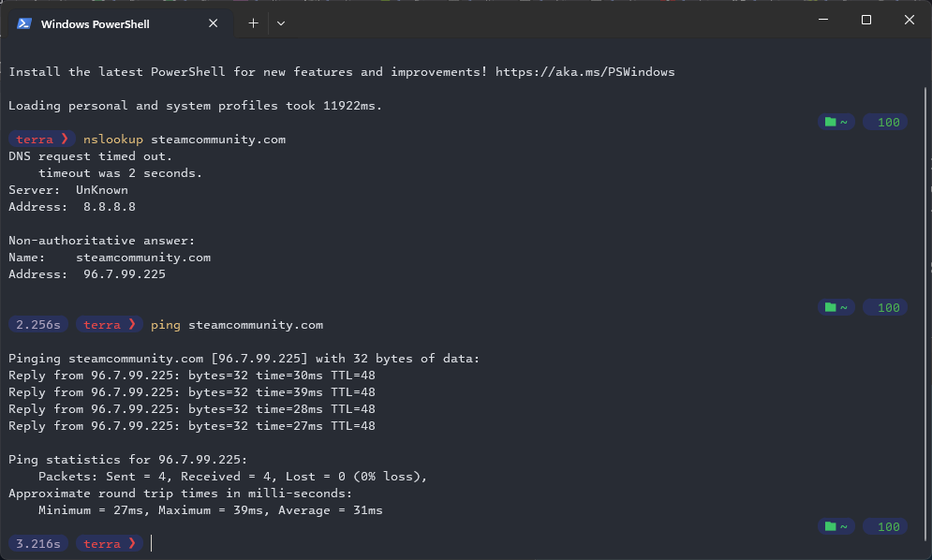Click 'Address: 8.8.8.8' line

[x=72, y=207]
